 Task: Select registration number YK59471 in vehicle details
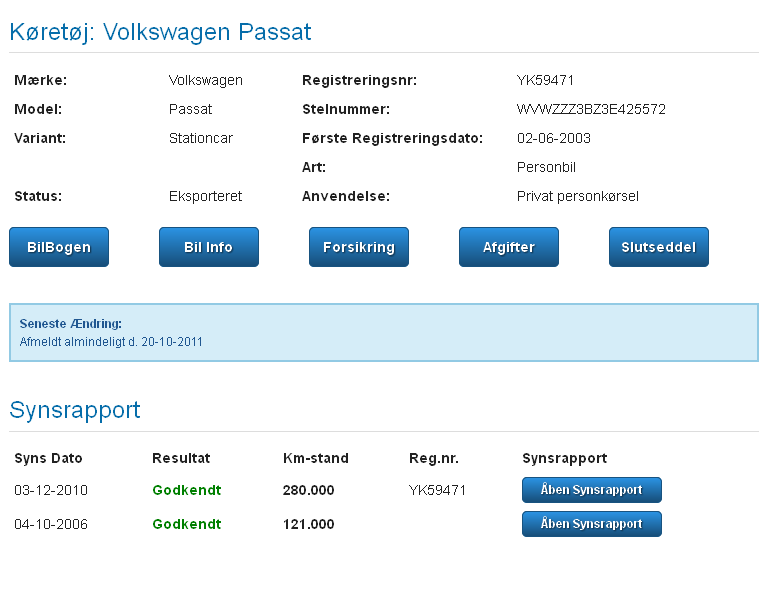545,80
